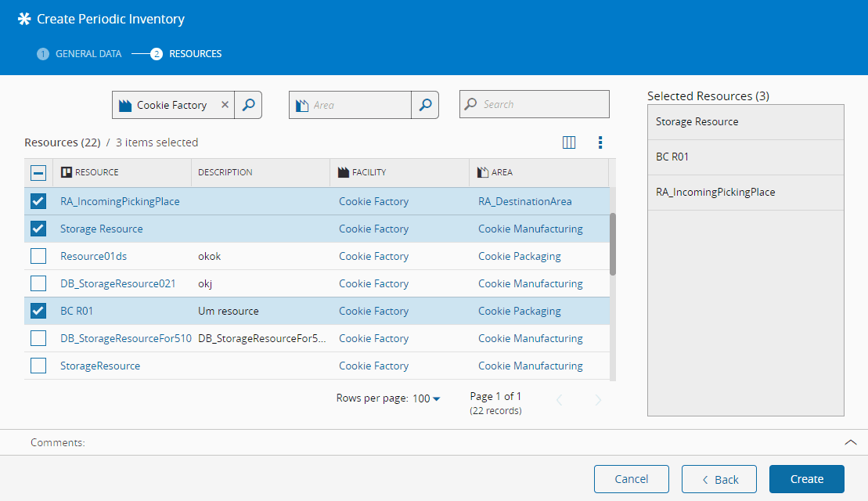
Task: Open the Rows per page dropdown
Action: 427,398
